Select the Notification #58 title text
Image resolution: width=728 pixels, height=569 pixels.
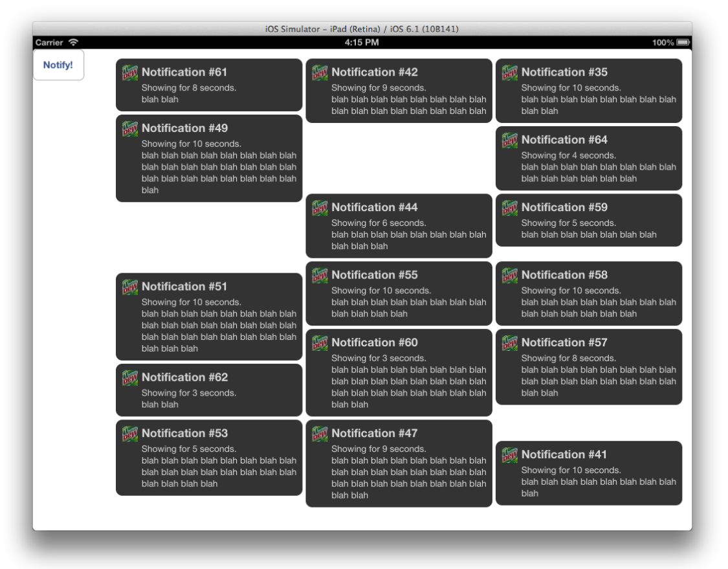(564, 275)
